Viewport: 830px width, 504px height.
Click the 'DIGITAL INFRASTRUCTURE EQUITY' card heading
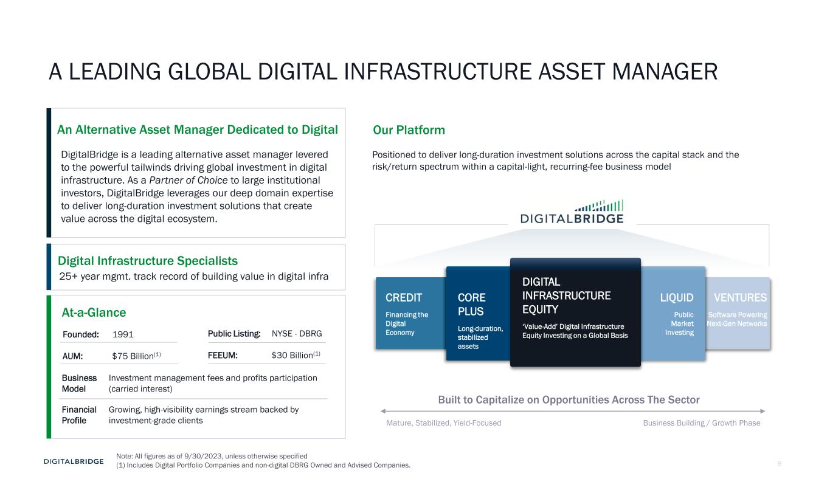(566, 295)
